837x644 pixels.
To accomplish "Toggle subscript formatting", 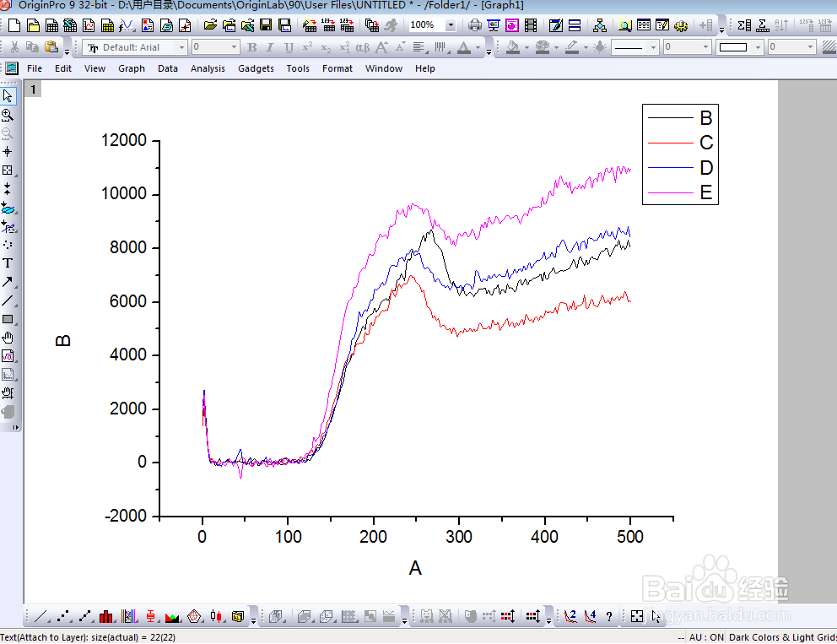I will coord(326,47).
